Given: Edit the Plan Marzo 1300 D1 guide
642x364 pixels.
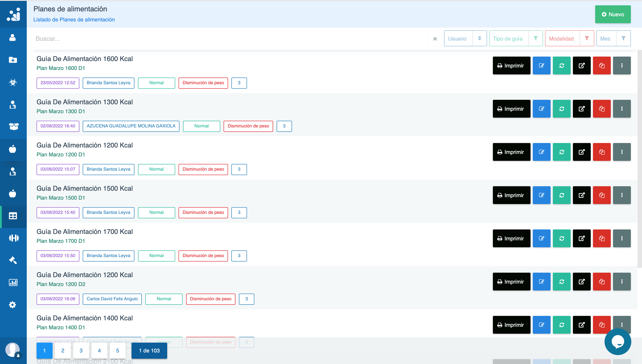Looking at the screenshot, I should pos(541,109).
